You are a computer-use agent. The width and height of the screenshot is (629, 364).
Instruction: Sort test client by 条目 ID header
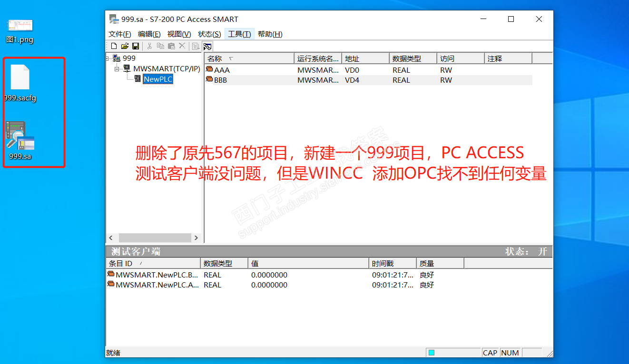pos(153,263)
